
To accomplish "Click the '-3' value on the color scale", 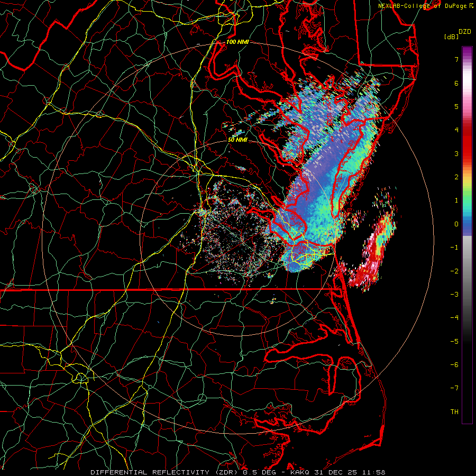I will coord(454,295).
